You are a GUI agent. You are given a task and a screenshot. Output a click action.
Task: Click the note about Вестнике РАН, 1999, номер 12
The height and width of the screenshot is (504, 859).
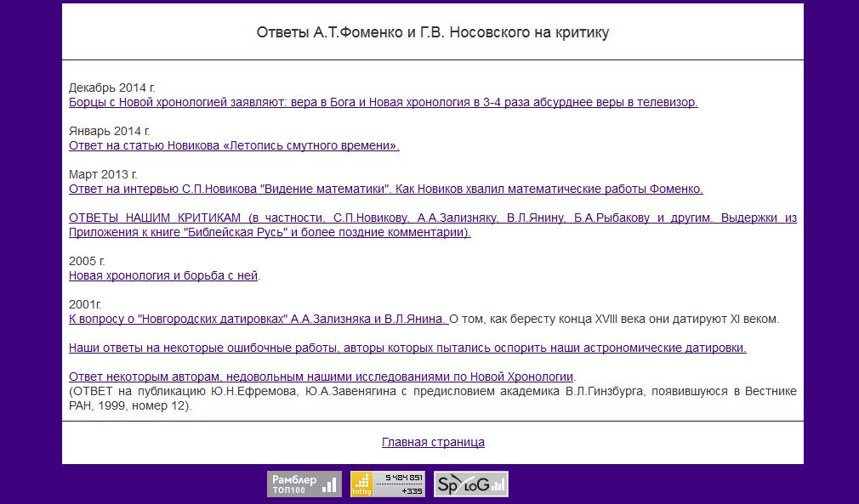click(x=433, y=399)
